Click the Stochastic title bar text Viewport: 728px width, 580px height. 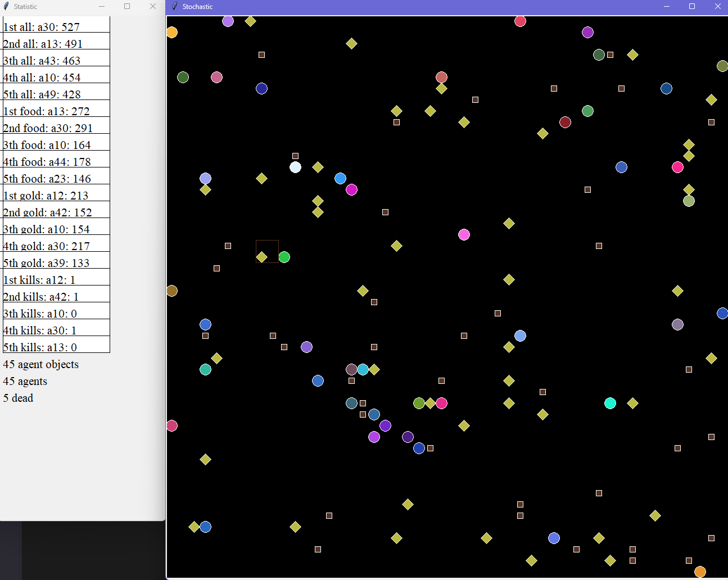pos(197,7)
